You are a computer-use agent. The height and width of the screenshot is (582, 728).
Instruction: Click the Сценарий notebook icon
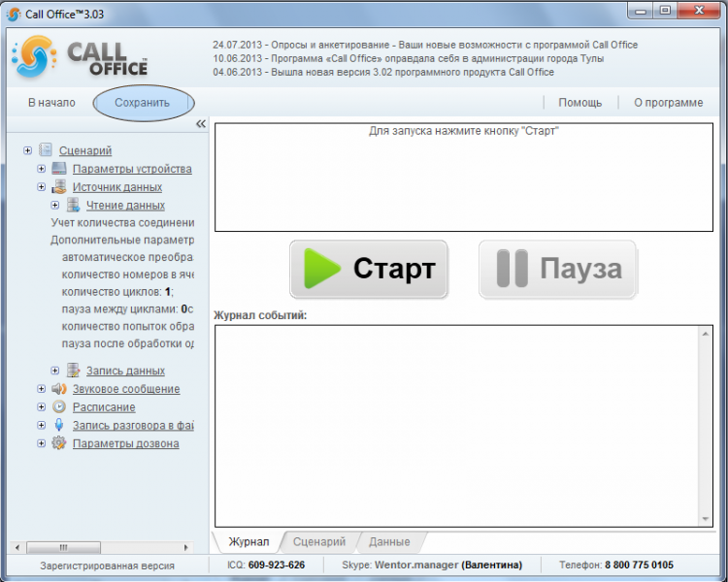(x=46, y=149)
